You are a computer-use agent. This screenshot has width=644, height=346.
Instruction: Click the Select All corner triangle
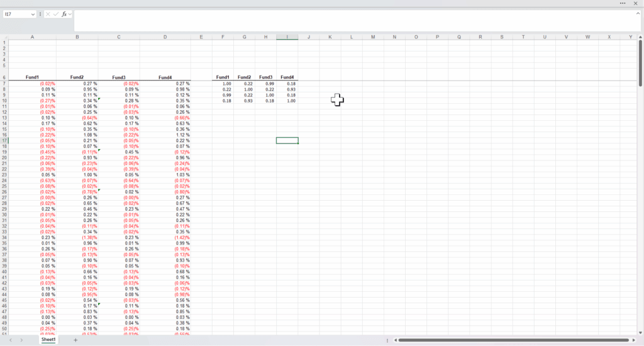[x=4, y=37]
